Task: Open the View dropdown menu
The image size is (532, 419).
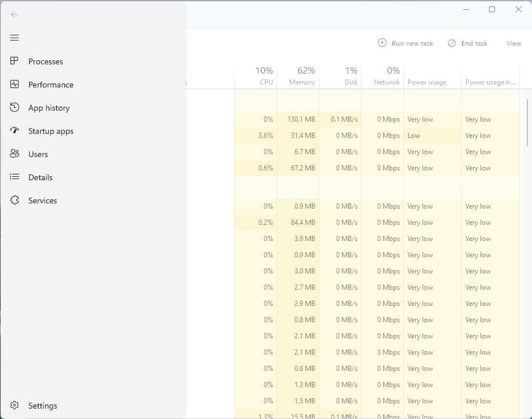Action: (513, 43)
